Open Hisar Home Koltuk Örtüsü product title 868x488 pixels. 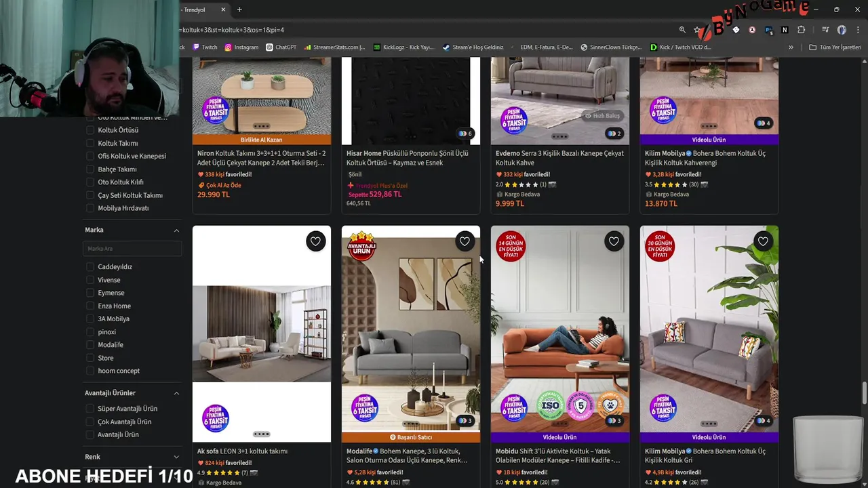pos(408,158)
